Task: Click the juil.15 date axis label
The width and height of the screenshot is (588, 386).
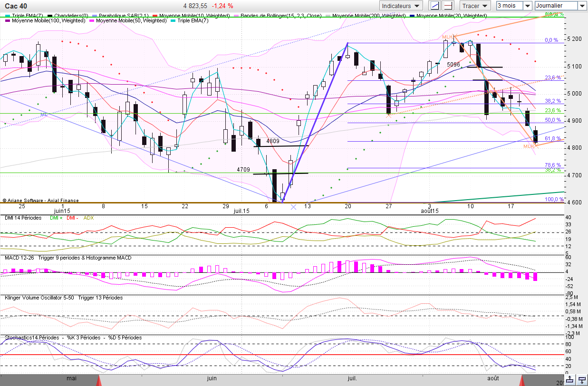Action: pyautogui.click(x=241, y=210)
